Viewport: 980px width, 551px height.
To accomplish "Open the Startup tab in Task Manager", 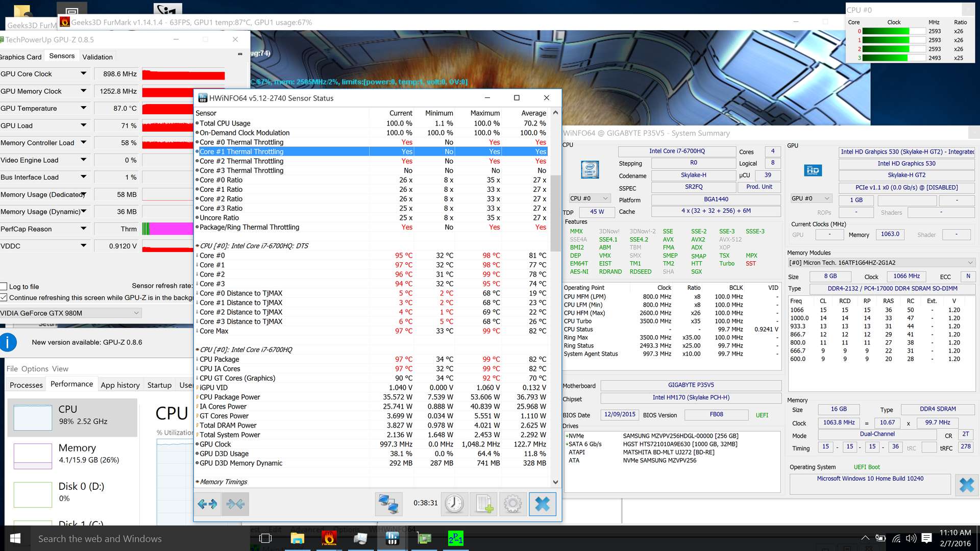I will (x=160, y=385).
